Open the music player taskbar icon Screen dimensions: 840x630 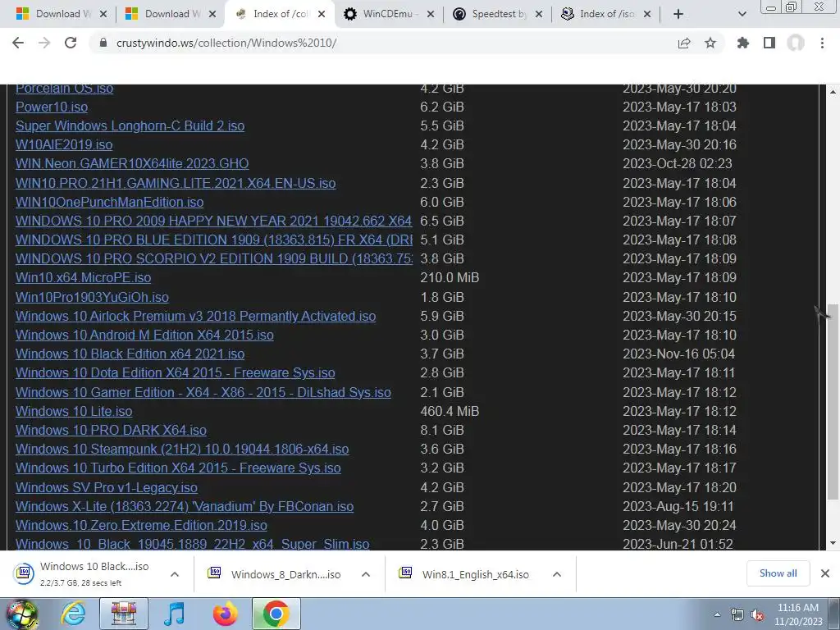174,614
